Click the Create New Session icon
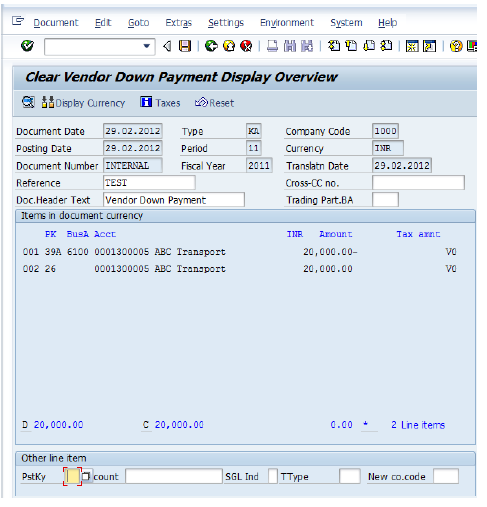Viewport: 487px width, 507px height. (412, 46)
